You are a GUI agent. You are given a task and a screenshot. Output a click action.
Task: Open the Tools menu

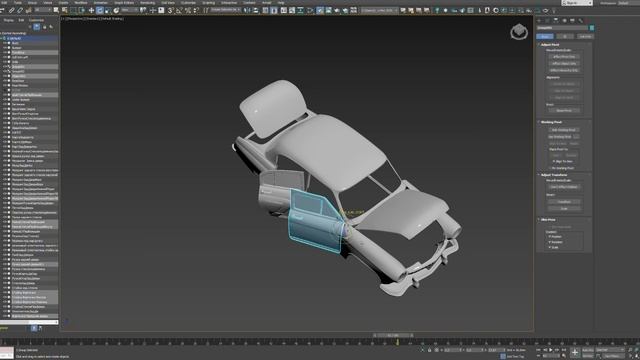pos(18,3)
